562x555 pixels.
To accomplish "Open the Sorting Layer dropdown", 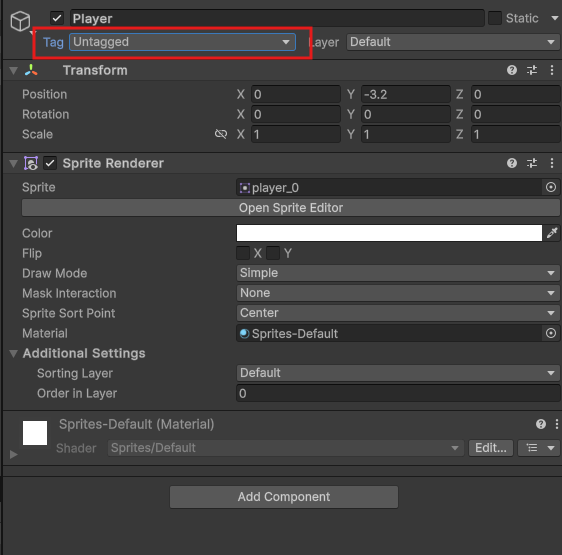I will (x=398, y=373).
